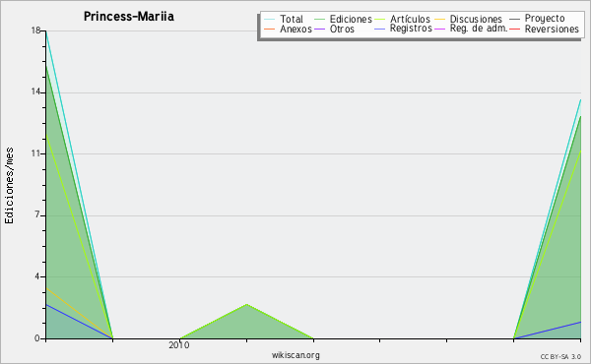Click the CC BY-SA 3.0 license text
The width and height of the screenshot is (591, 364).
560,357
